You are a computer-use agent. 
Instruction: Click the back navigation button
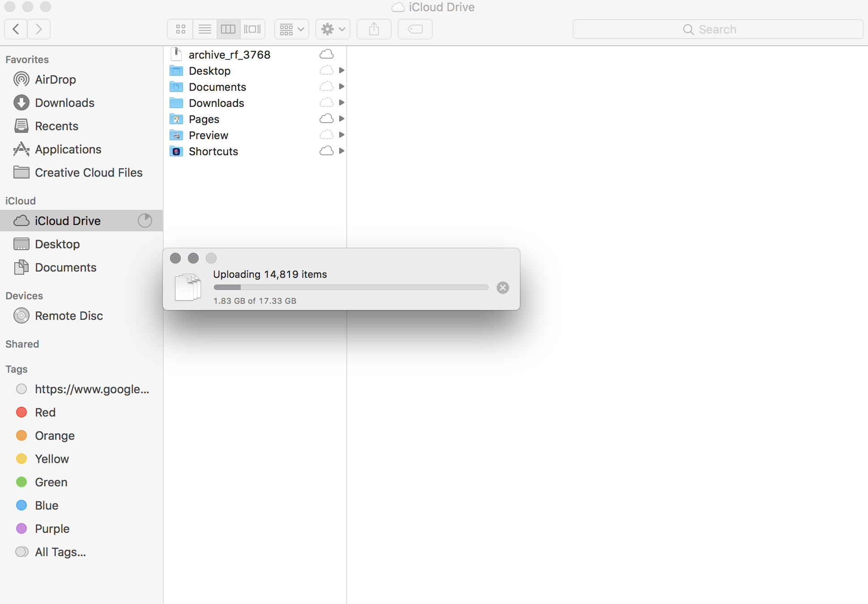(x=15, y=29)
